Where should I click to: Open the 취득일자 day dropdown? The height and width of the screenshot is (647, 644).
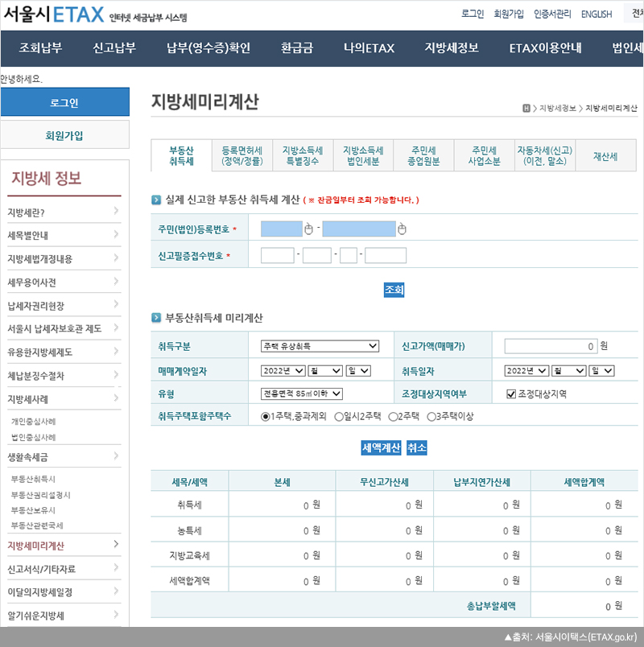602,371
